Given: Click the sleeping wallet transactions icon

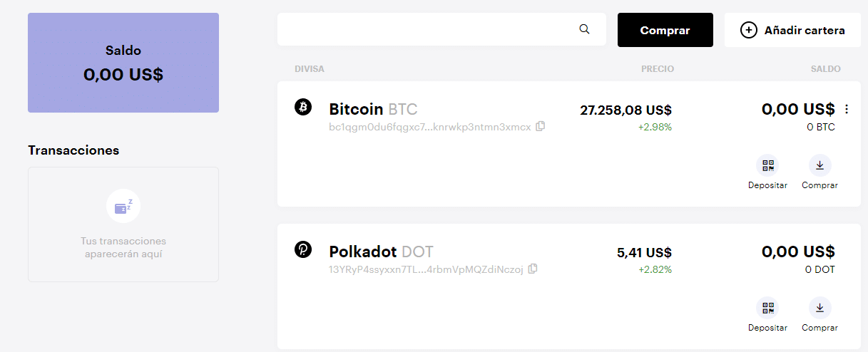Looking at the screenshot, I should (x=123, y=207).
